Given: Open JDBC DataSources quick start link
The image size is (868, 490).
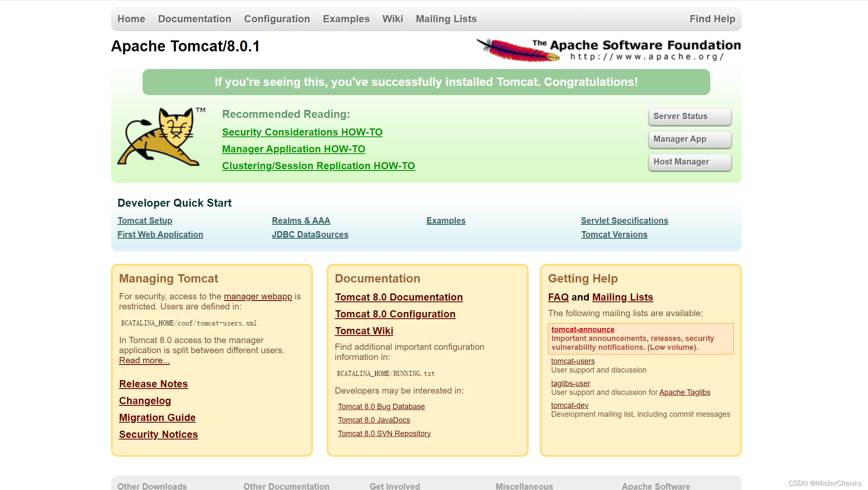Looking at the screenshot, I should pyautogui.click(x=310, y=234).
